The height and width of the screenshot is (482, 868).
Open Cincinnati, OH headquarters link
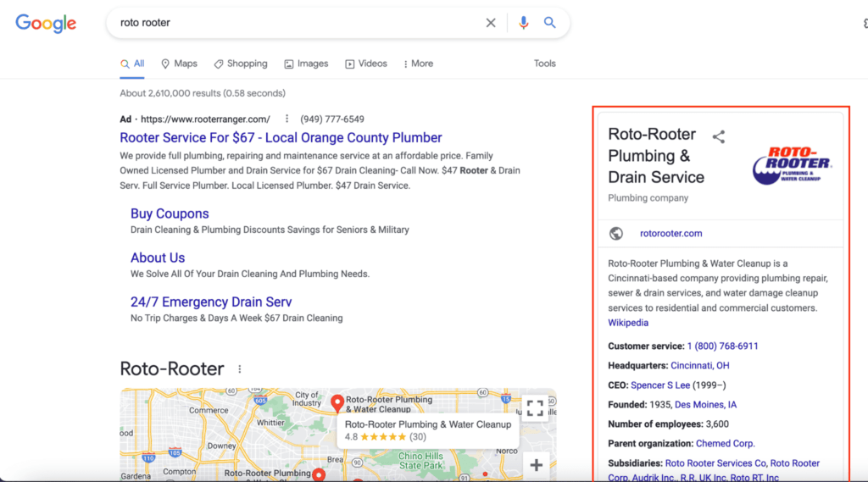(x=699, y=366)
